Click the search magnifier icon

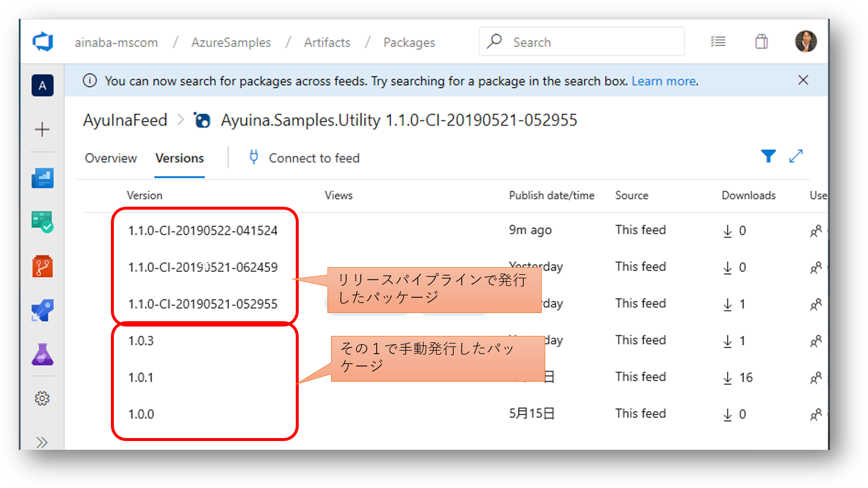click(x=495, y=41)
